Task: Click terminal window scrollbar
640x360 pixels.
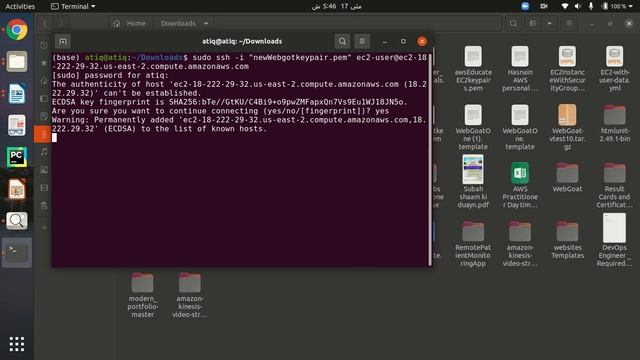Action: 430,159
